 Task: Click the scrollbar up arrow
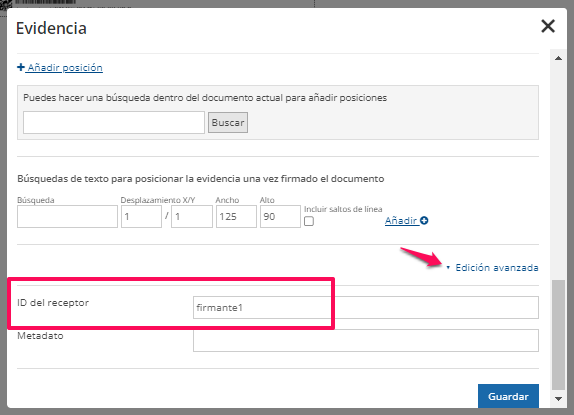[x=558, y=58]
